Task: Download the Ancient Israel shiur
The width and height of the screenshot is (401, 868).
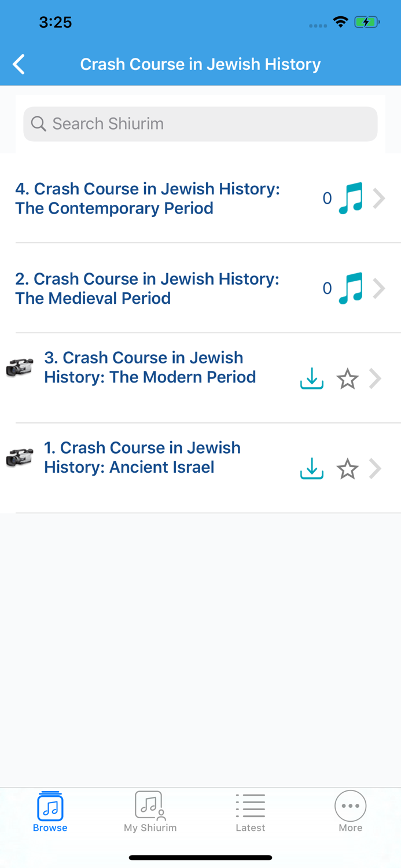Action: click(311, 469)
